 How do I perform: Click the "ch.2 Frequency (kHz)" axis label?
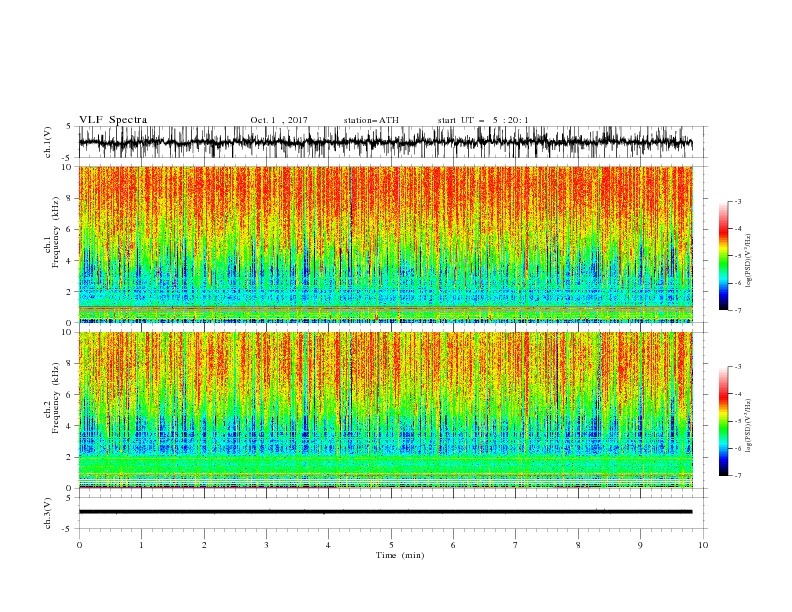(52, 398)
